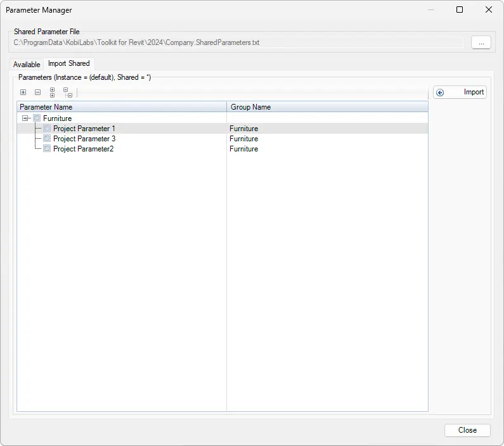Screen dimensions: 504x446
Task: Click the Import button with arrow icon
Action: tap(460, 92)
